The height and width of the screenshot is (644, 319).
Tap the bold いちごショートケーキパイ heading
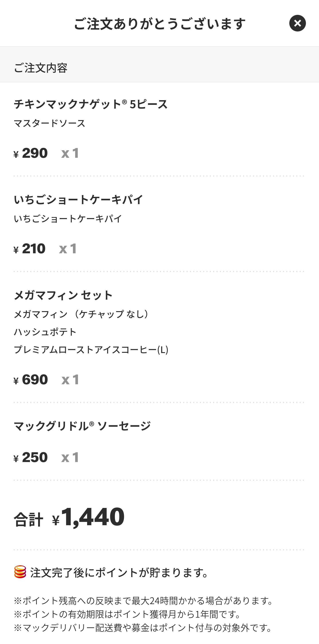click(x=78, y=199)
